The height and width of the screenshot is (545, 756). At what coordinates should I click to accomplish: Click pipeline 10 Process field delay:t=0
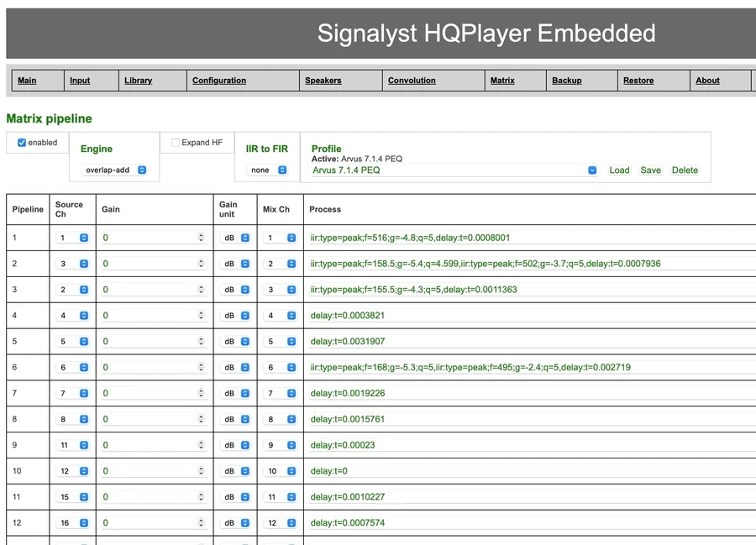point(529,471)
